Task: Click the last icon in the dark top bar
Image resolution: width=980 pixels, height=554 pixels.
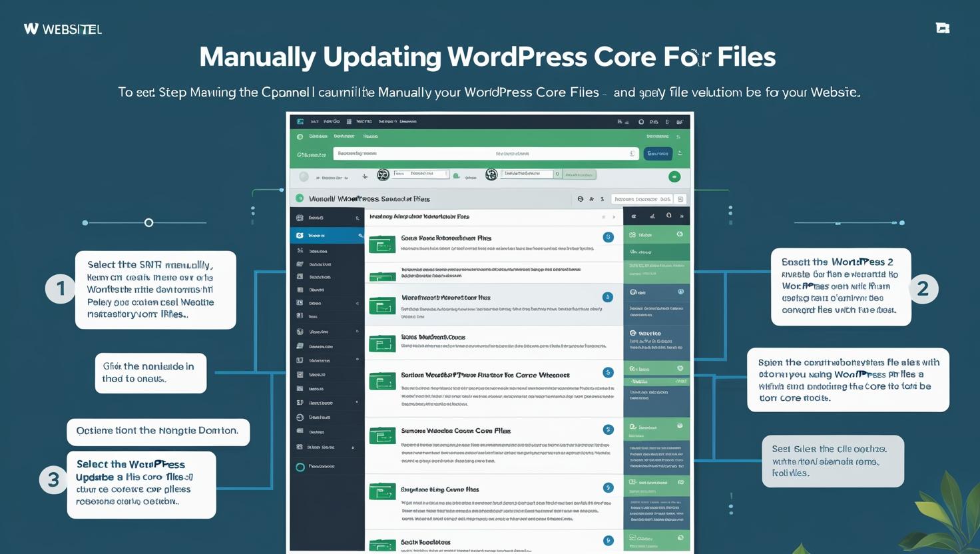Action: tap(680, 122)
